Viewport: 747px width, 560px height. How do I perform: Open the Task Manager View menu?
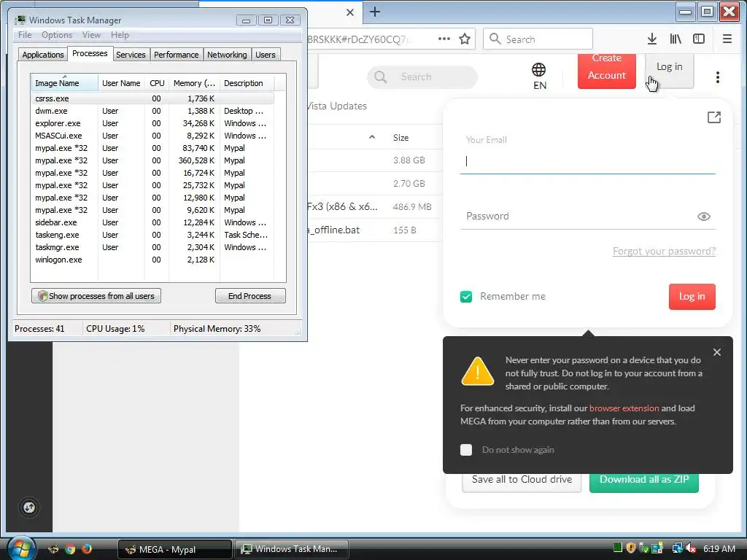tap(91, 35)
